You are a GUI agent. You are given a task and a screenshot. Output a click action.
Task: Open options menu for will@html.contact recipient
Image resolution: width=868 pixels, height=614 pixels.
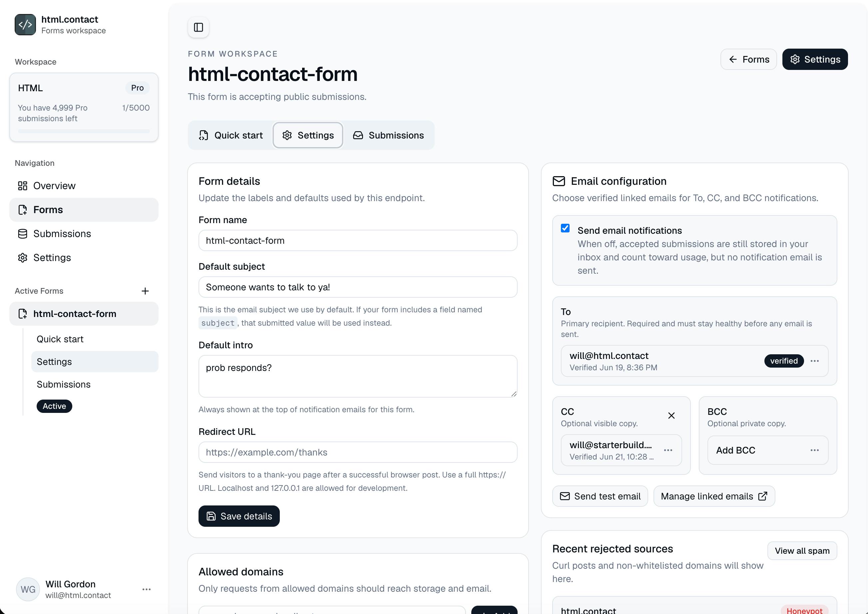point(815,361)
